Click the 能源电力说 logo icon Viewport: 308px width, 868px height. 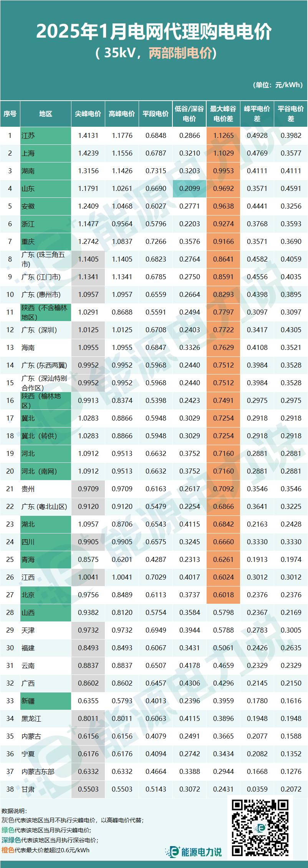click(174, 852)
